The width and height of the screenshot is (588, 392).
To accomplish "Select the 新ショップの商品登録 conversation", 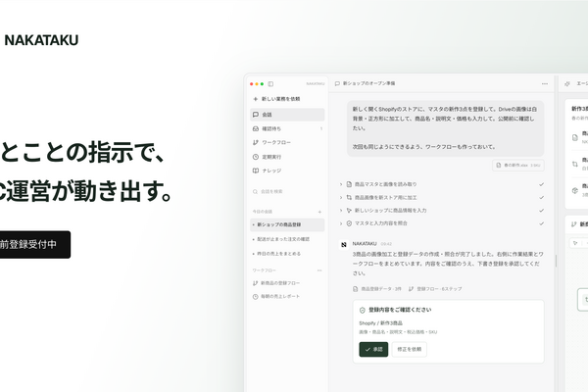I will [287, 224].
